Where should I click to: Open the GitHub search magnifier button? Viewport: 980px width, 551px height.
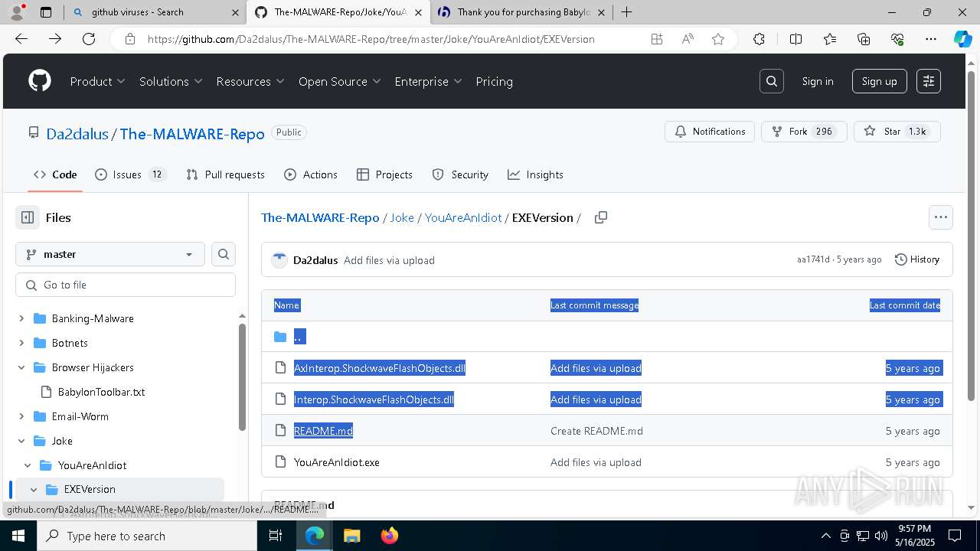pyautogui.click(x=772, y=81)
